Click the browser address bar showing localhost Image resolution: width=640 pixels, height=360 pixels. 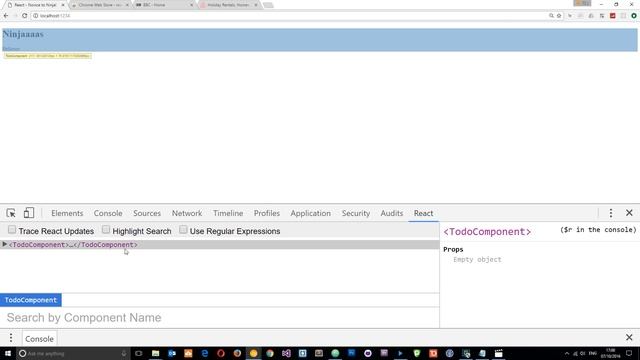[289, 16]
